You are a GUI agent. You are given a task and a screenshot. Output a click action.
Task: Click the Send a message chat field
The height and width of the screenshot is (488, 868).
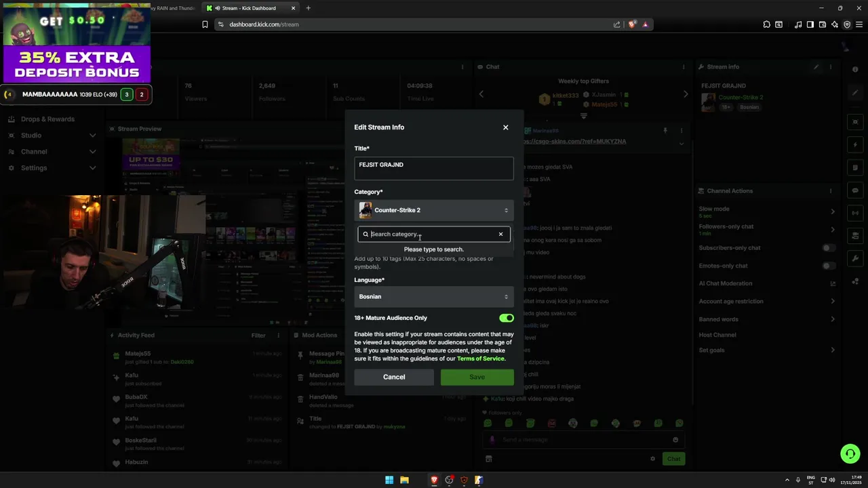coord(583,440)
